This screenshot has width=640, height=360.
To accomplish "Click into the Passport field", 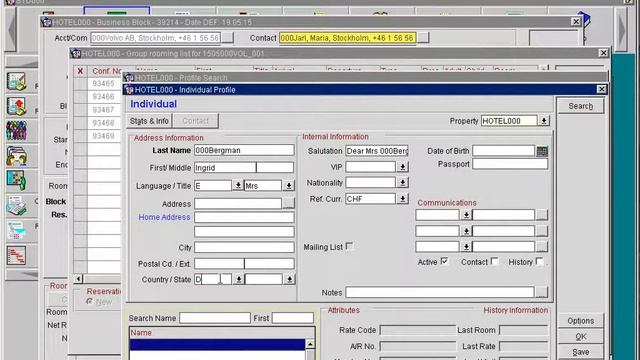I will click(x=510, y=164).
